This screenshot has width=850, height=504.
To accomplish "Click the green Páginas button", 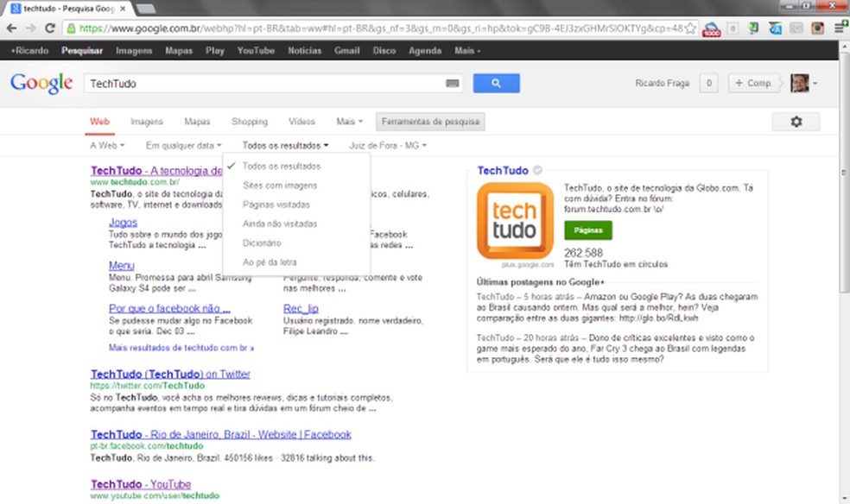I will point(588,230).
